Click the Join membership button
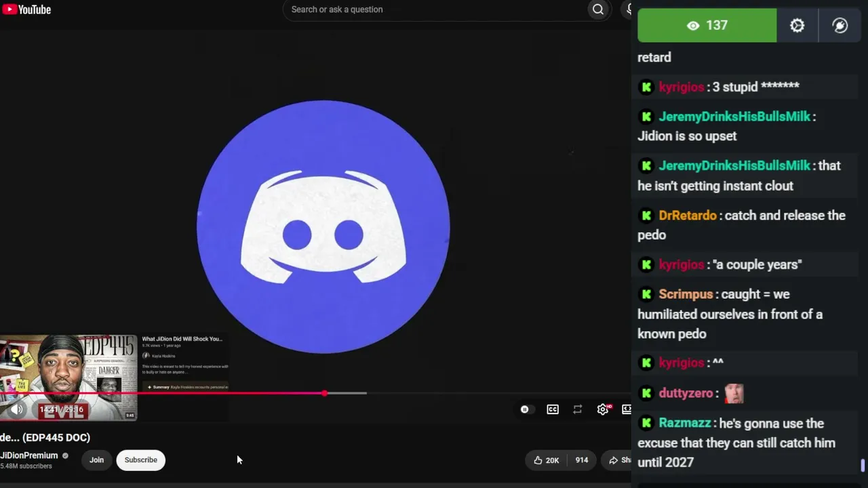Screen dimensions: 868x488 coord(97,460)
